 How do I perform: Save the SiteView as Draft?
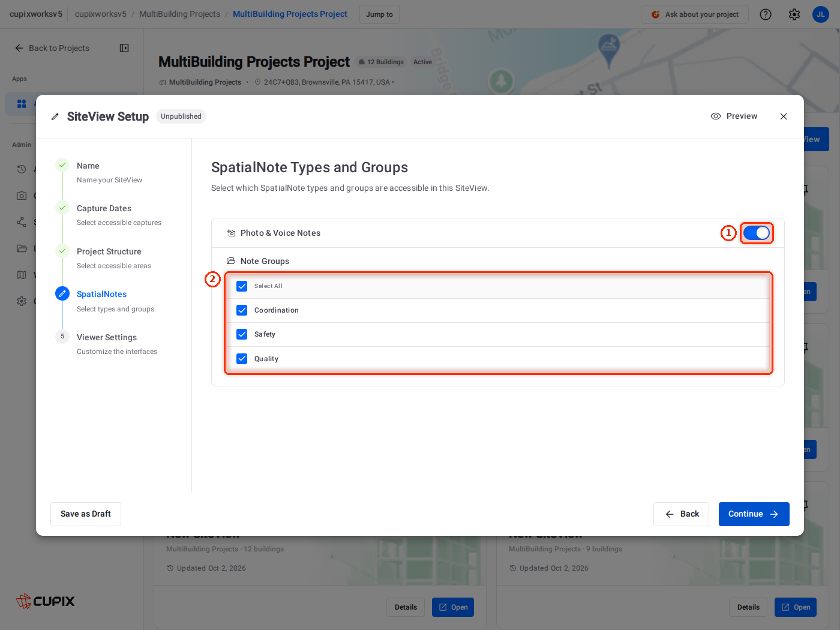(86, 514)
